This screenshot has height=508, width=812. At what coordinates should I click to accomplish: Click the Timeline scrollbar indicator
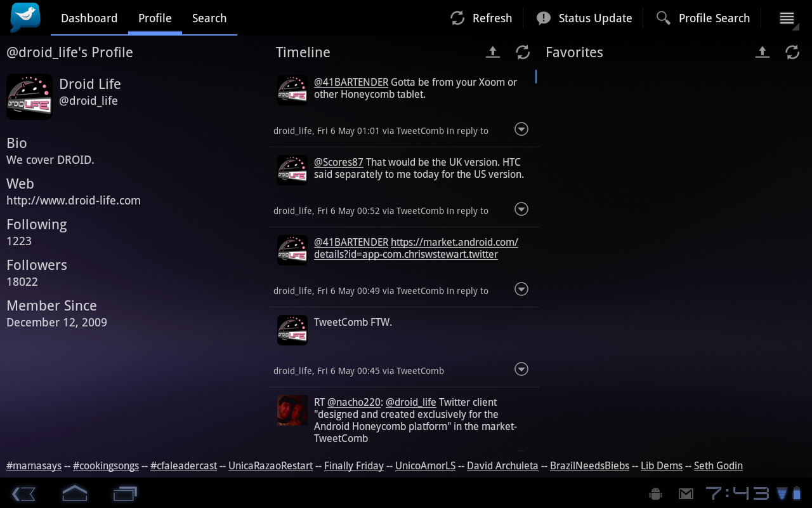point(536,76)
